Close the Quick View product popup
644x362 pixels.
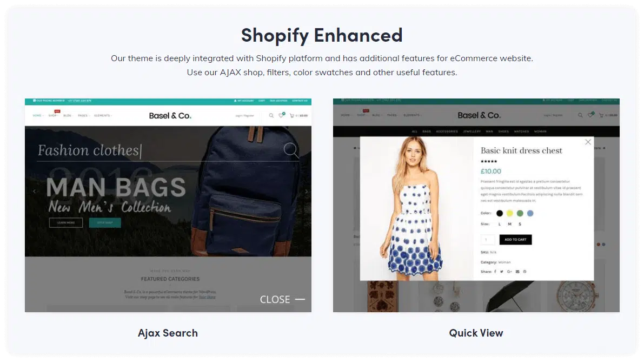[x=588, y=142]
